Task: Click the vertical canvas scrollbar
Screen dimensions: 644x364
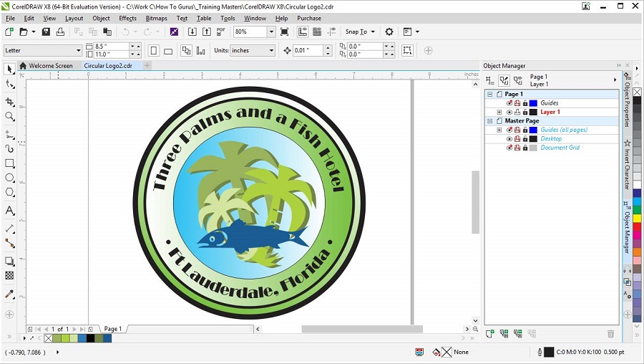Action: [x=476, y=201]
